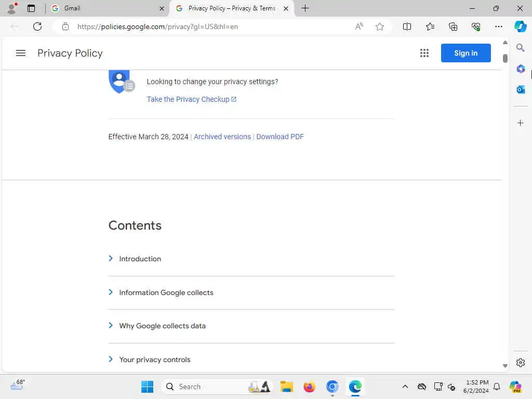Open File Explorer from taskbar
The width and height of the screenshot is (532, 399).
click(287, 387)
